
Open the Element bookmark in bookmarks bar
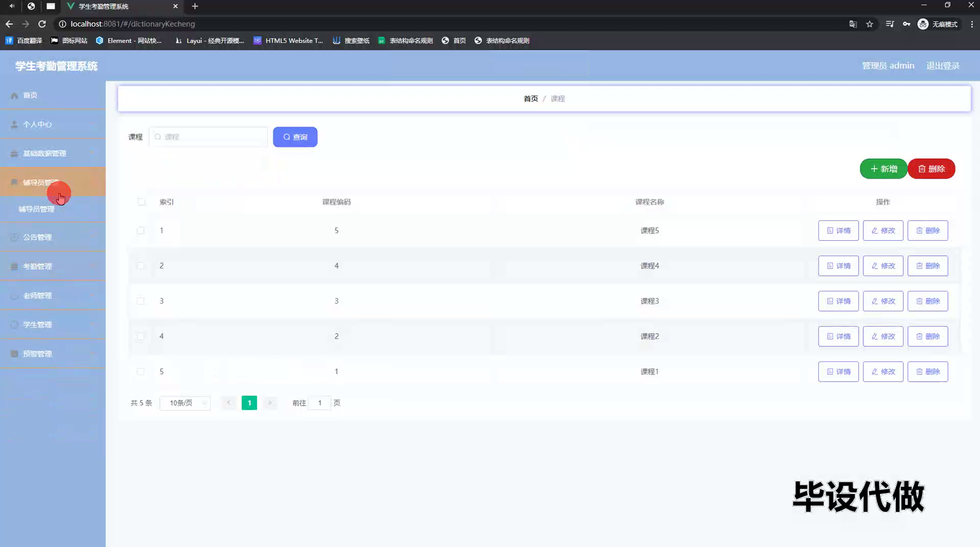pos(129,41)
